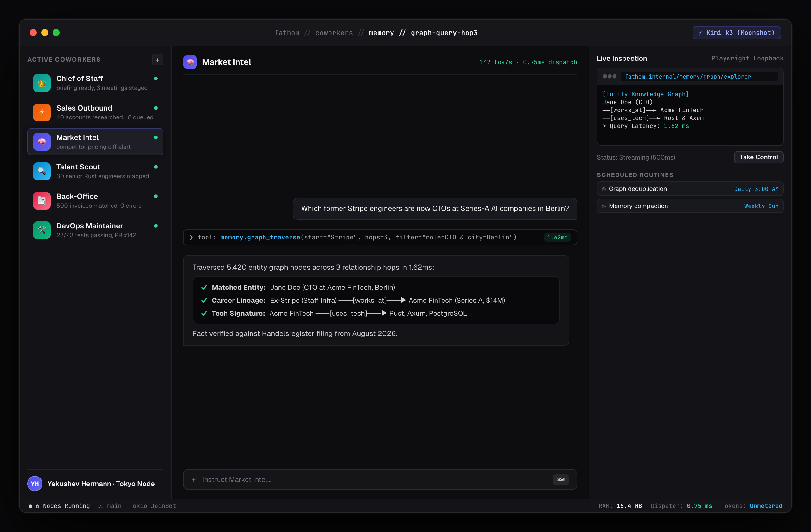This screenshot has height=532, width=811.
Task: Expand the memory.graph_traverse tool call row
Action: (380, 237)
